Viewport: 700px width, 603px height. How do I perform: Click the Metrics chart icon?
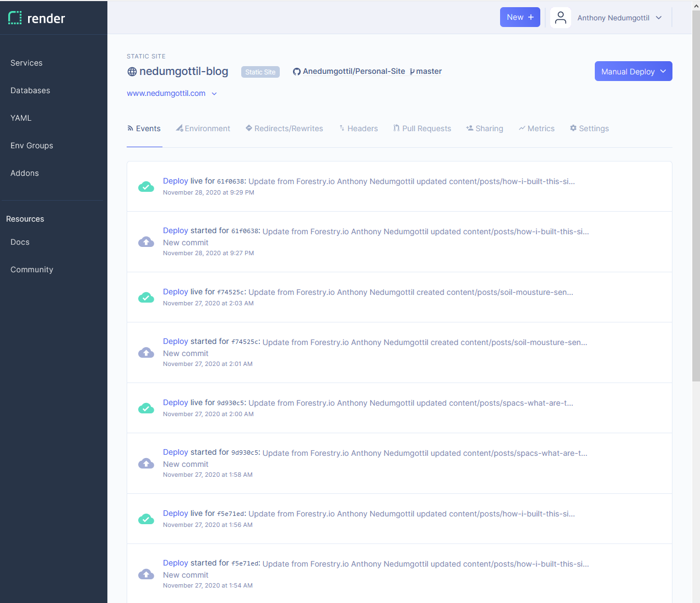click(x=522, y=128)
